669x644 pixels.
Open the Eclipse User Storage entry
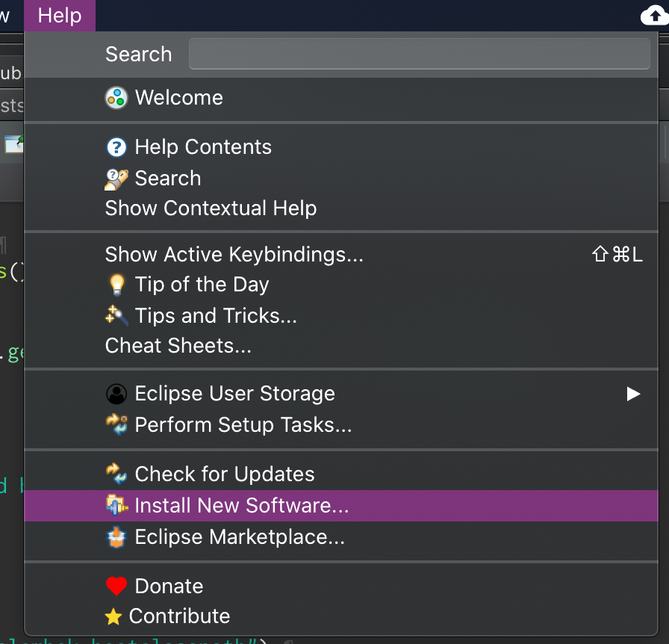click(x=341, y=394)
